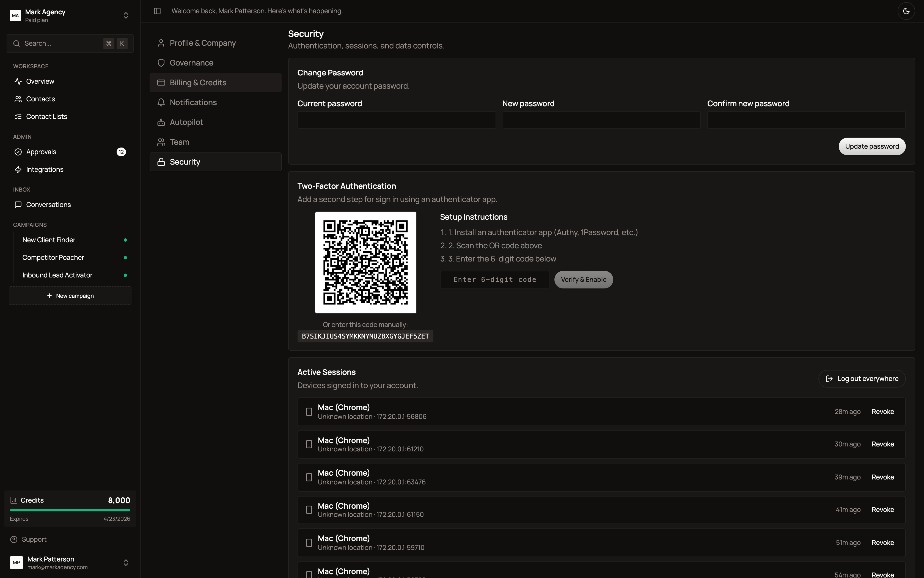Click the New campaign button

coord(70,296)
